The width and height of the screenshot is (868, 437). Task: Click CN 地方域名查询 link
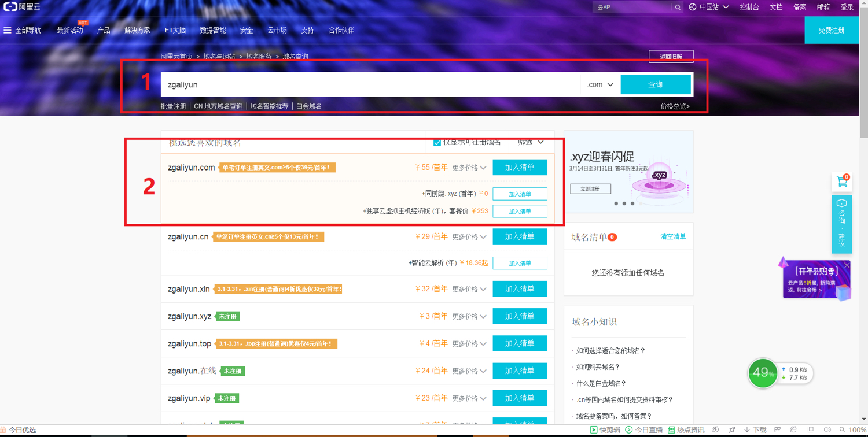(x=218, y=106)
